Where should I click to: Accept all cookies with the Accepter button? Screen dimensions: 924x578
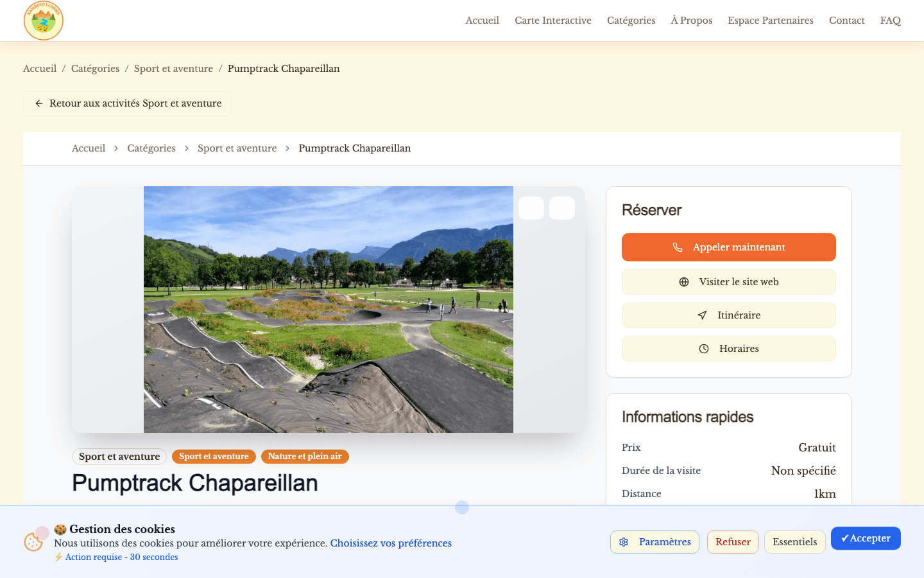point(866,538)
